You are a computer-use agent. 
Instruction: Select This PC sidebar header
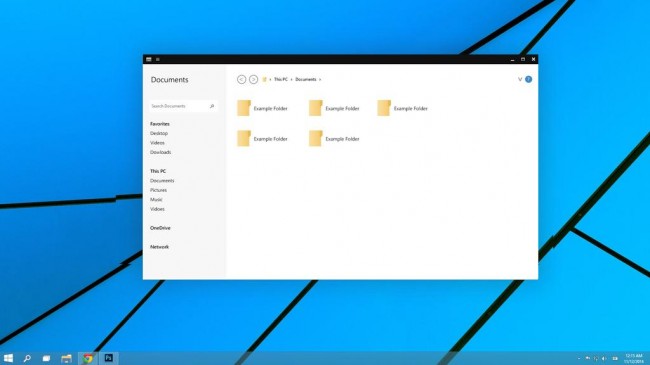158,171
